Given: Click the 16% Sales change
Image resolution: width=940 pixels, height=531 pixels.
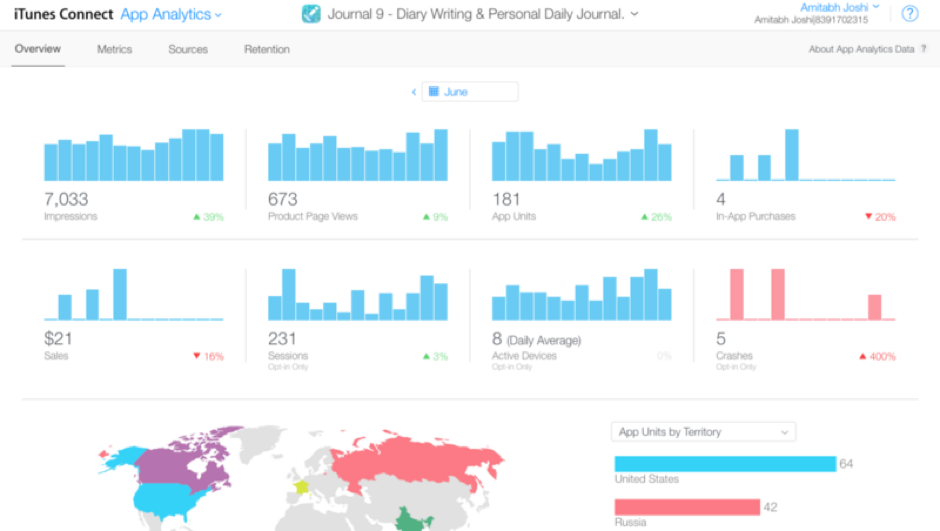Looking at the screenshot, I should pos(214,357).
